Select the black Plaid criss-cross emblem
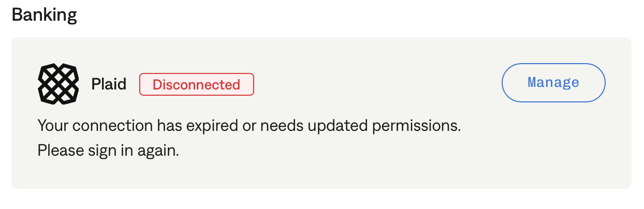Screen dimensions: 644x209 point(58,84)
